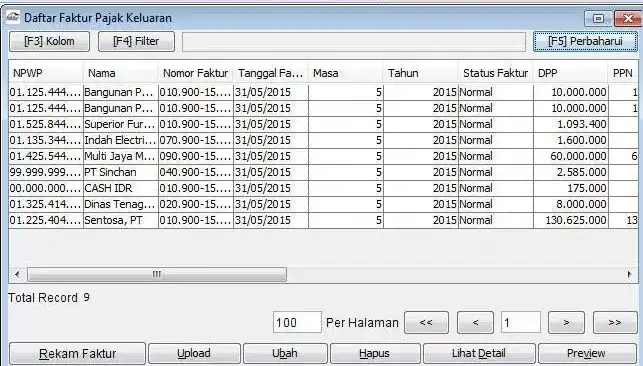Go to next page with > button
This screenshot has height=366, width=643.
coord(566,323)
